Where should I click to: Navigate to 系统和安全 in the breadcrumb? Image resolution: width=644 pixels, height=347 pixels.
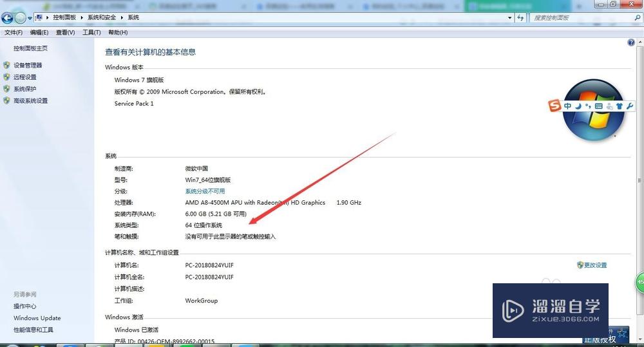coord(102,17)
